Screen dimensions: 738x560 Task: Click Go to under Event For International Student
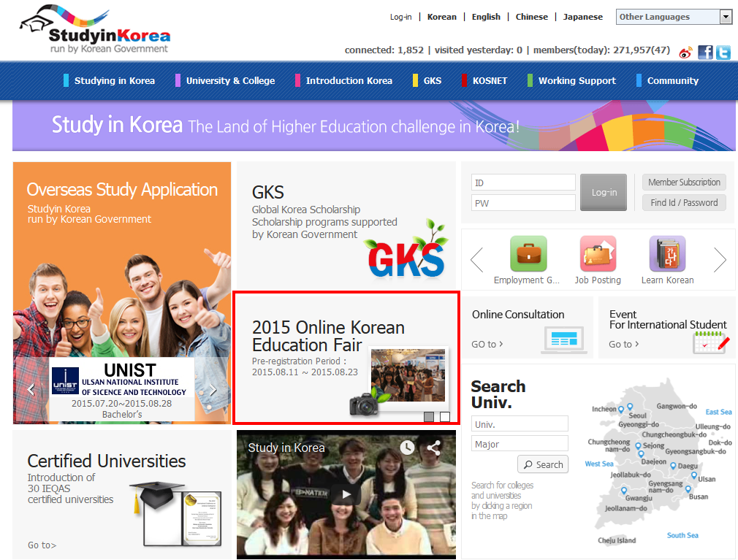coord(623,344)
